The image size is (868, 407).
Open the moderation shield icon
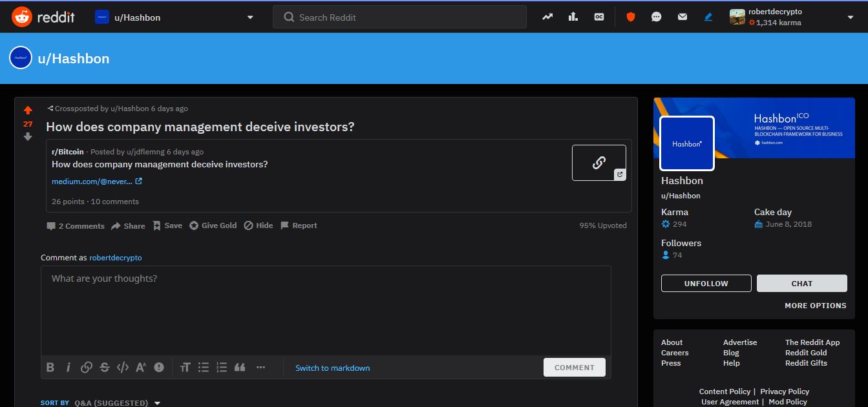click(631, 17)
